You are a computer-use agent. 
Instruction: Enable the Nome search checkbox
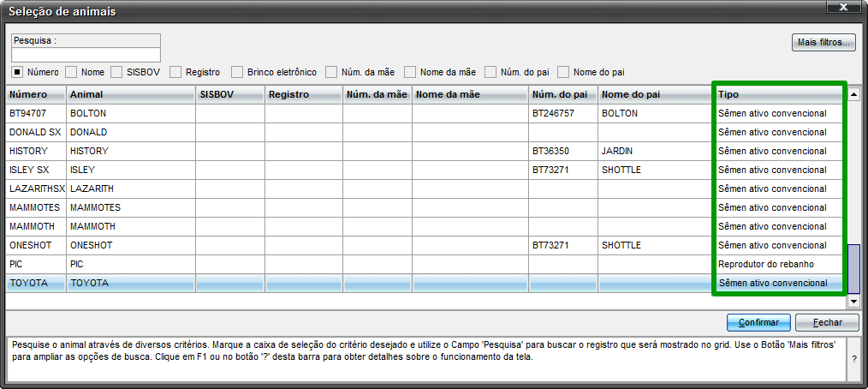(71, 72)
